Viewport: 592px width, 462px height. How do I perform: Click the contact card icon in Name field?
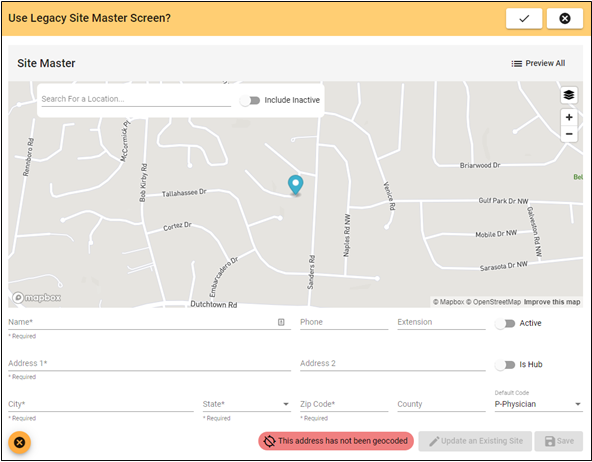[x=281, y=322]
